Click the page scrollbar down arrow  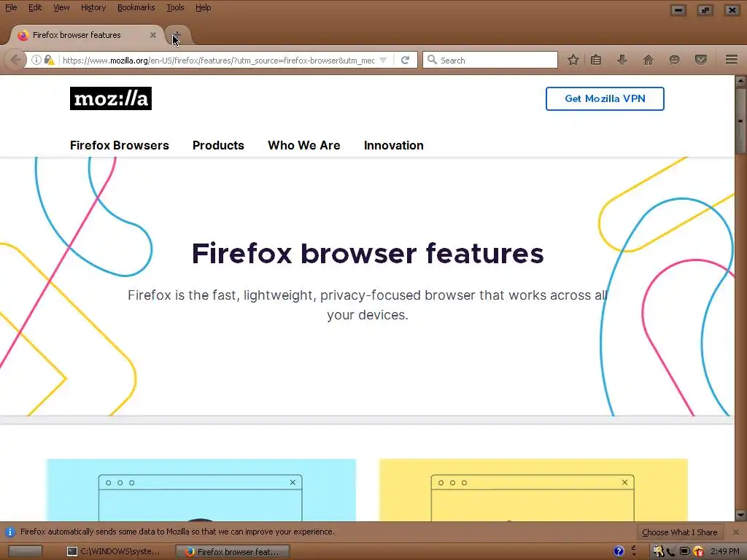click(740, 515)
